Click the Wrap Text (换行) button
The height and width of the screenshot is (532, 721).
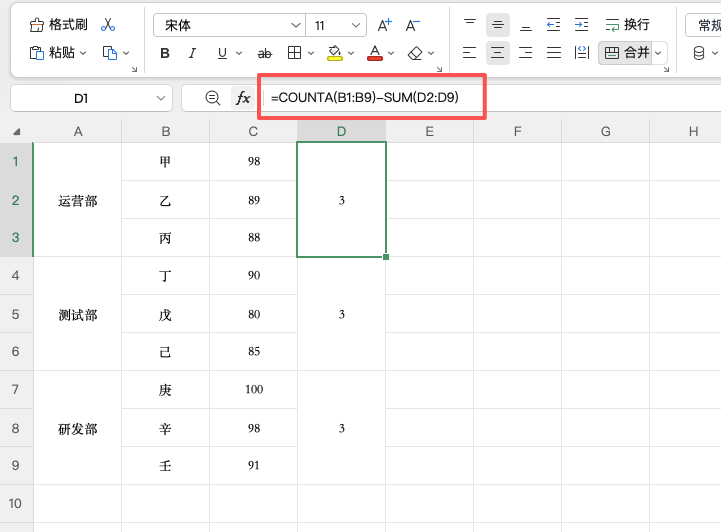coord(628,25)
